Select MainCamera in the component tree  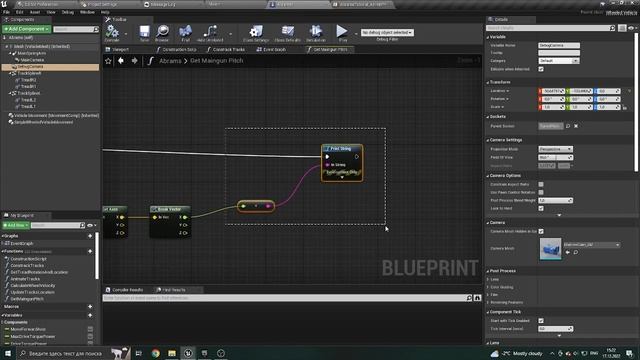(x=32, y=60)
